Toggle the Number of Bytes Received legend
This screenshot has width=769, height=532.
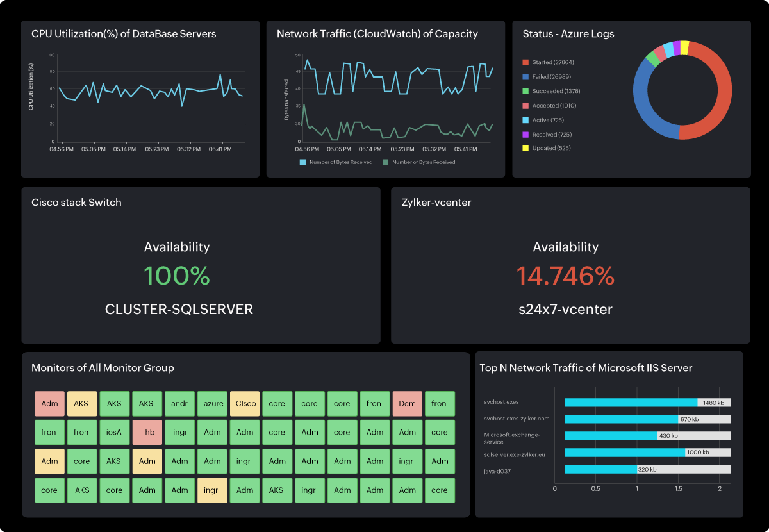point(342,162)
